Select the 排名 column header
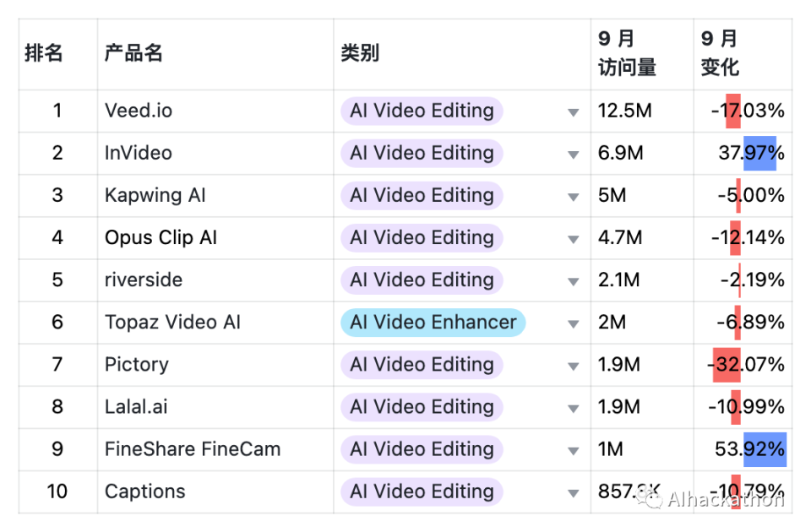811x532 pixels. click(44, 53)
